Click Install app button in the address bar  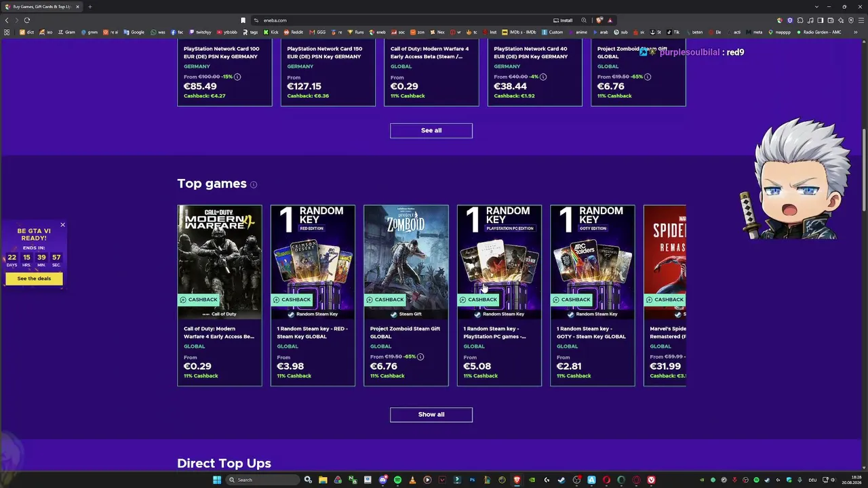(564, 20)
